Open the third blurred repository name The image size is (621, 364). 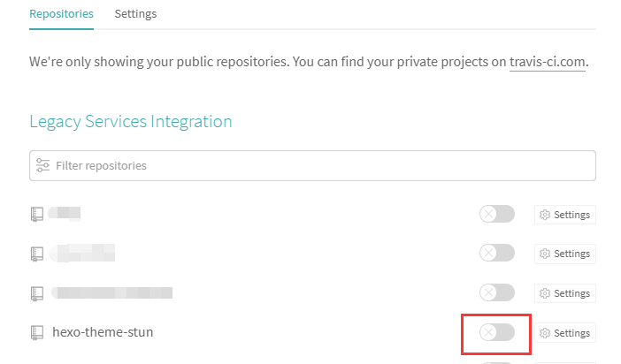click(x=112, y=292)
